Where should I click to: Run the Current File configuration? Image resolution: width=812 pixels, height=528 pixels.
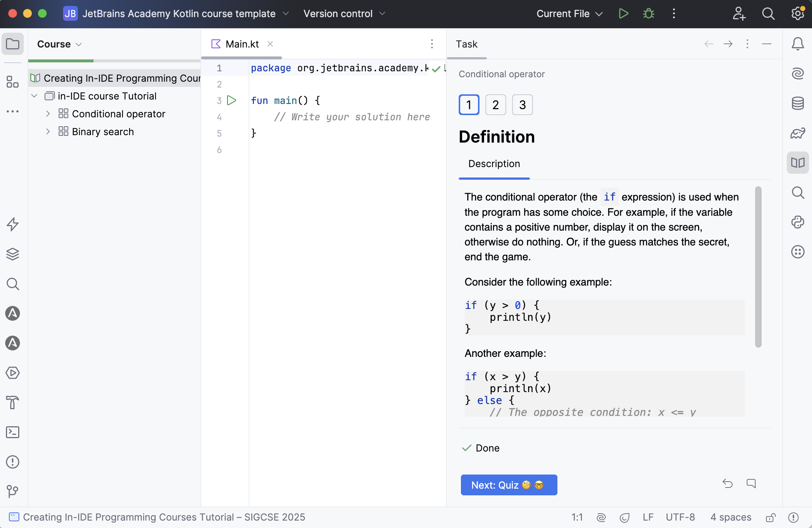coord(623,14)
